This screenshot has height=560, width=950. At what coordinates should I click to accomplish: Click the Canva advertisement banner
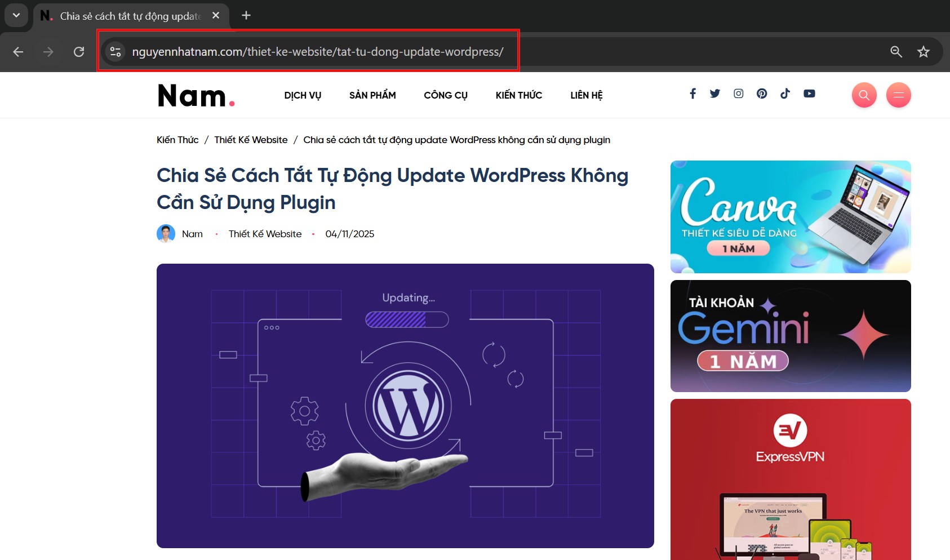[790, 216]
